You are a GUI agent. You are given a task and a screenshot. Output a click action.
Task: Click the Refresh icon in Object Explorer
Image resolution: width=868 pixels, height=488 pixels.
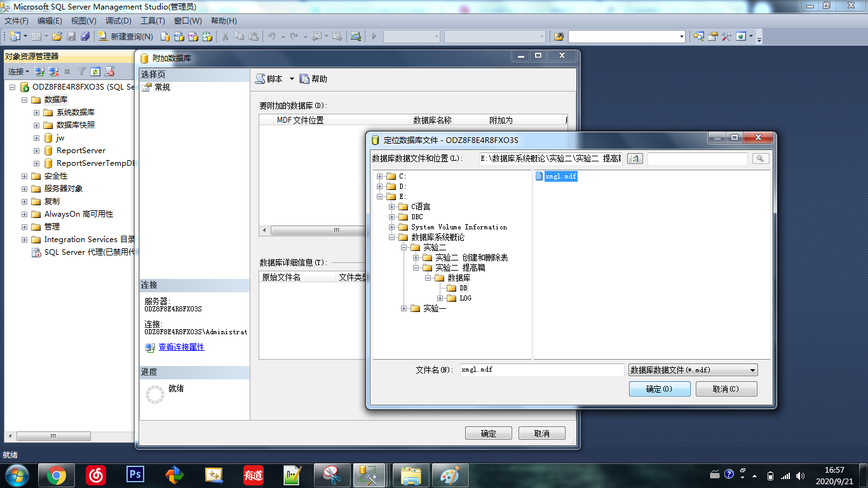(x=95, y=72)
